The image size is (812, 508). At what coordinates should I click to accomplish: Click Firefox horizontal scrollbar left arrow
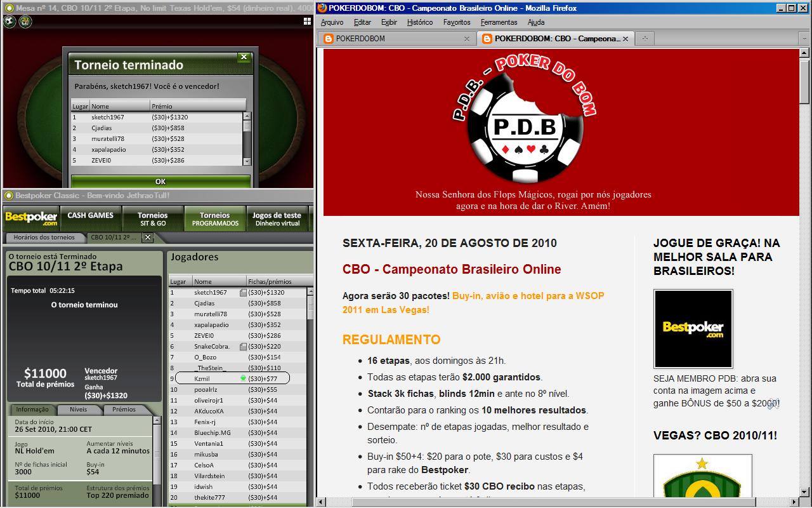[x=322, y=502]
